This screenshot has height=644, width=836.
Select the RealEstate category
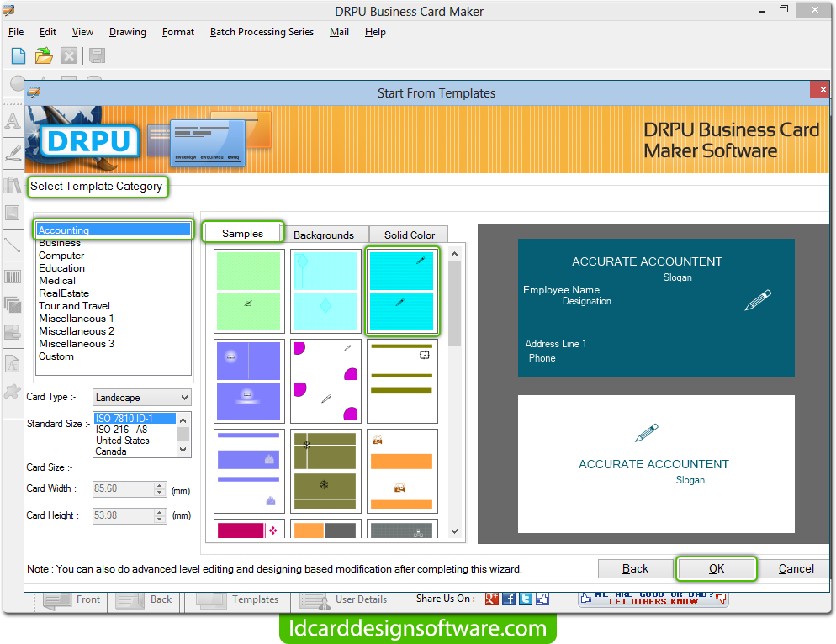pyautogui.click(x=114, y=293)
